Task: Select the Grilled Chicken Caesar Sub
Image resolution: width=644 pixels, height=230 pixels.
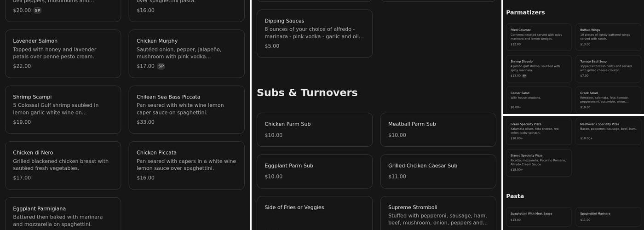Action: pos(438,171)
